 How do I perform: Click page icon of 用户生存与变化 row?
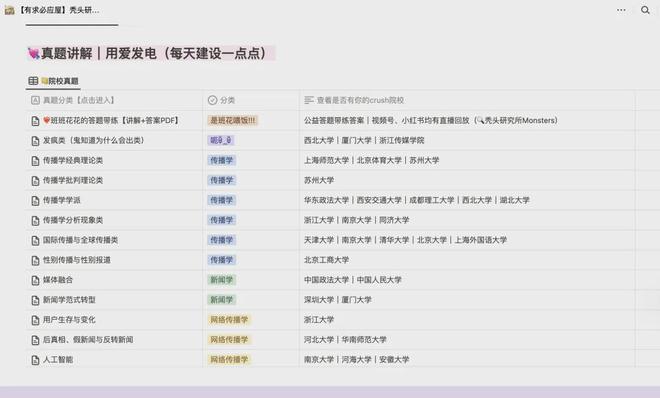pyautogui.click(x=35, y=320)
